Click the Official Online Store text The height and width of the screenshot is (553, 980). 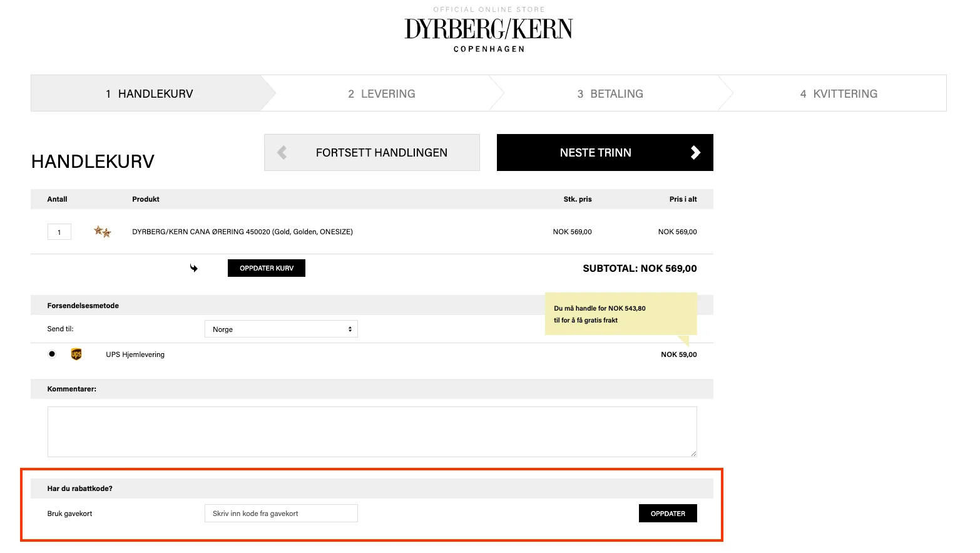(489, 9)
